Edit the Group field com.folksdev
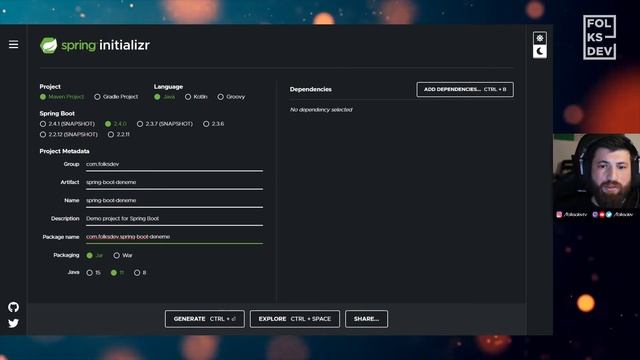This screenshot has height=360, width=640. pos(174,164)
